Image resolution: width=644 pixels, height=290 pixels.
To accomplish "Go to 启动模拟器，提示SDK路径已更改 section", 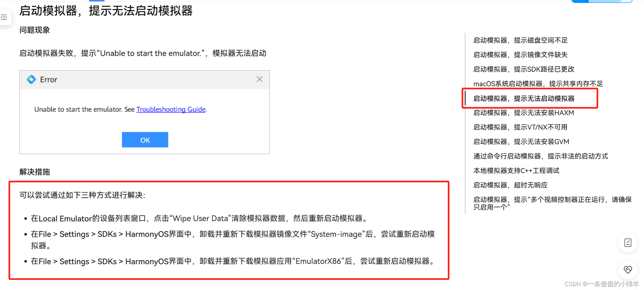I will pos(524,69).
